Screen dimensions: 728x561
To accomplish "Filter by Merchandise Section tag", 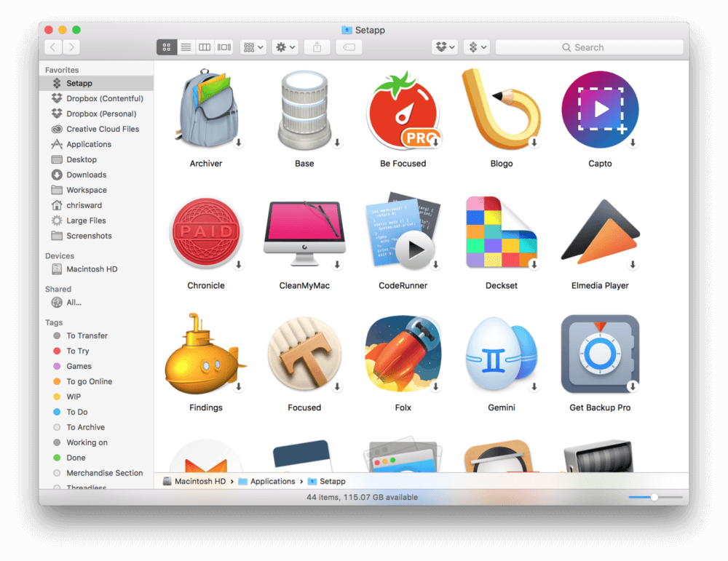I will point(96,473).
